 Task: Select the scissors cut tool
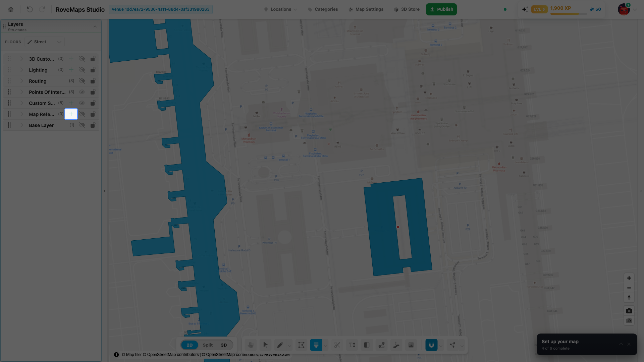point(337,345)
